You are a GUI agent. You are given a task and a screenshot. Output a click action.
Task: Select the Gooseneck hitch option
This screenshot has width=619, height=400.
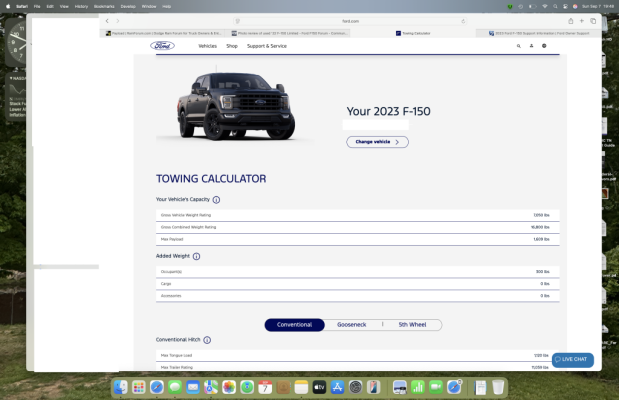352,325
